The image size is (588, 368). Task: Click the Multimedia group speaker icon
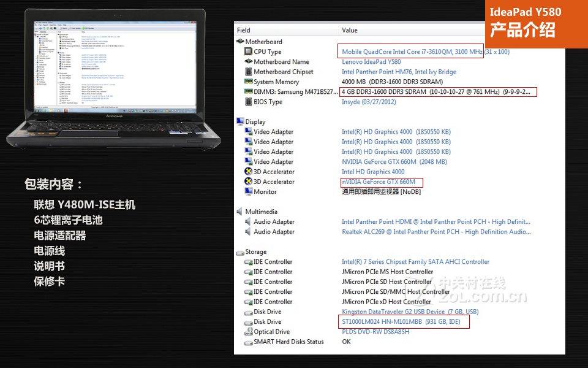239,212
